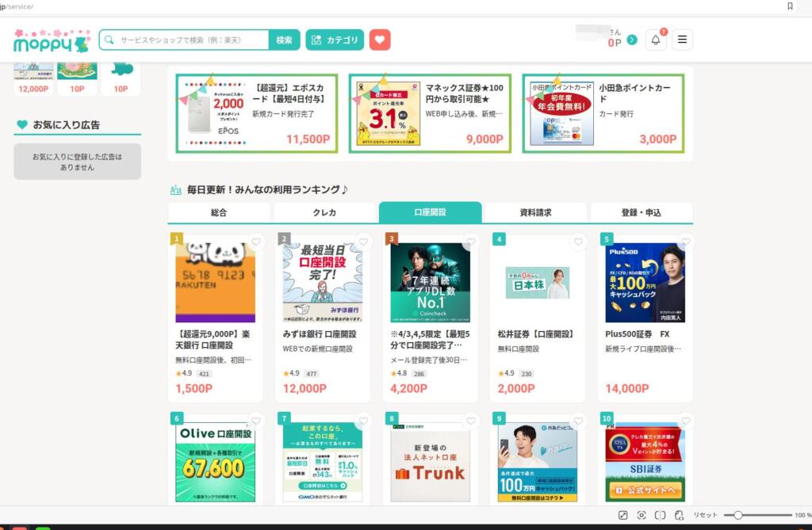The height and width of the screenshot is (530, 812).
Task: Select the クレカ ranking tab
Action: [324, 212]
